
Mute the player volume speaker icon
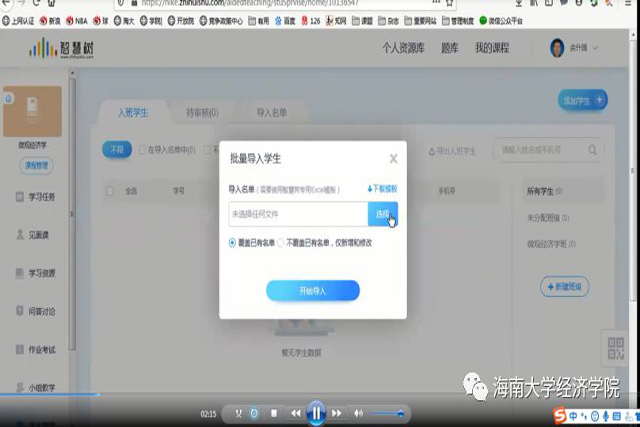[x=358, y=413]
